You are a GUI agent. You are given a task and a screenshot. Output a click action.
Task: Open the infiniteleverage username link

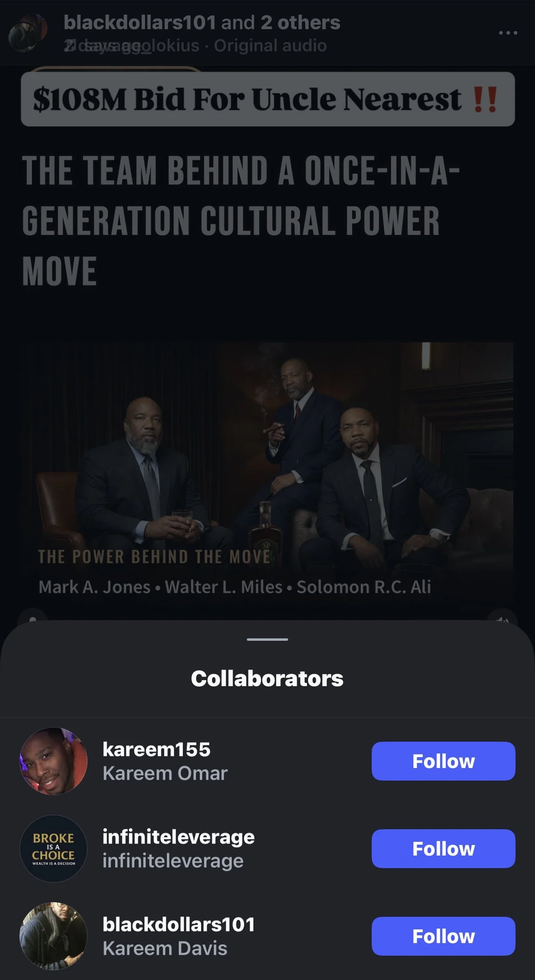(x=178, y=837)
